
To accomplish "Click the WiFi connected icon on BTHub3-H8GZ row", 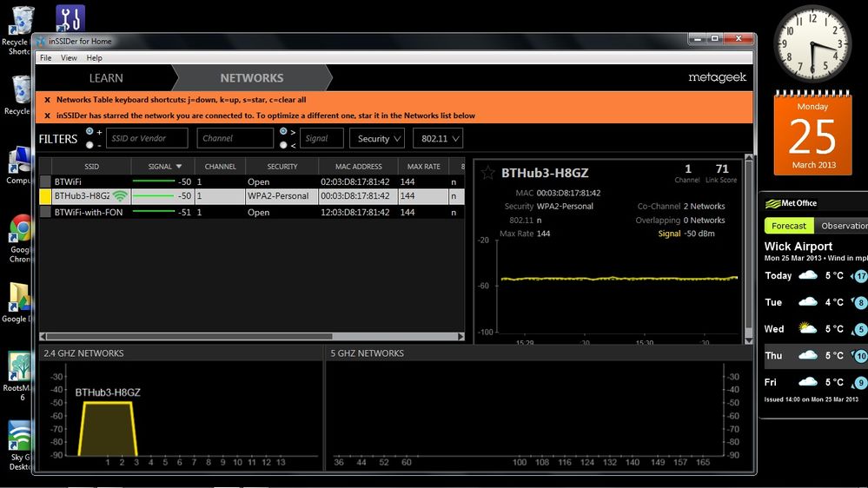I will pyautogui.click(x=120, y=196).
